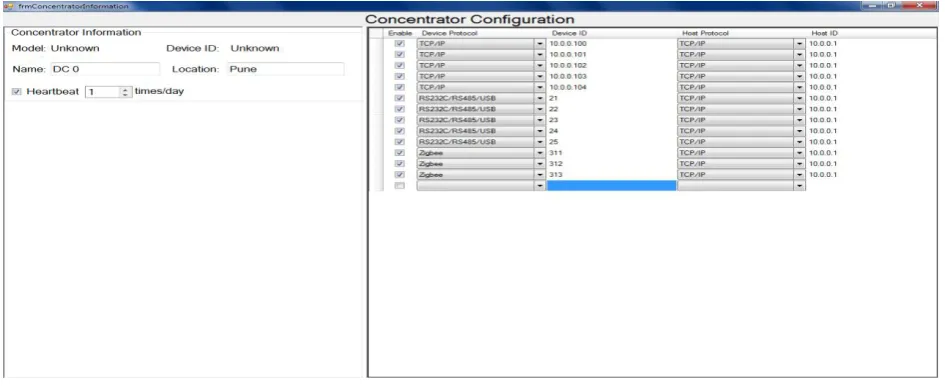Select the highlighted empty Device ID cell

(x=611, y=186)
